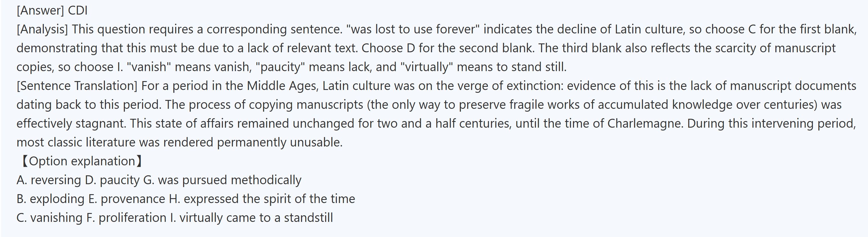Viewport: 868px width, 237px height.
Task: Select option "G. was pursued methodically"
Action: (222, 180)
